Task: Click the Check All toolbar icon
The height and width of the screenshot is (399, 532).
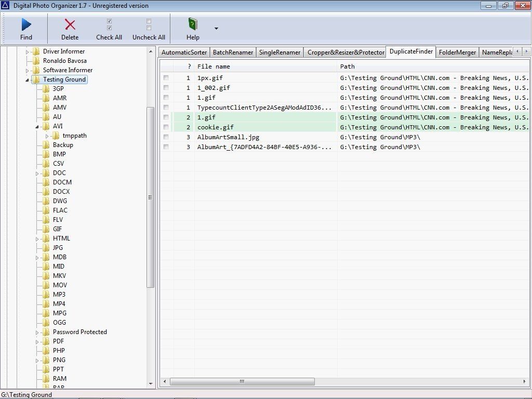Action: tap(109, 23)
